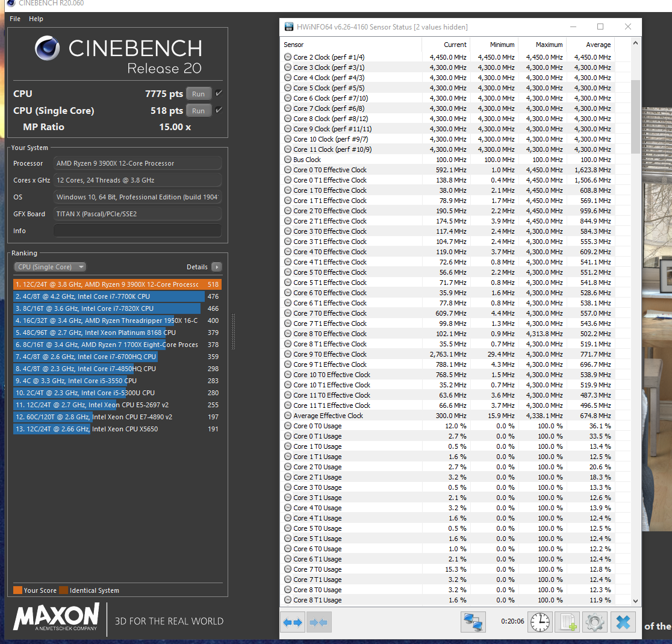Click the expand layout arrows button in HWiNFO
The image size is (672, 644).
(293, 622)
